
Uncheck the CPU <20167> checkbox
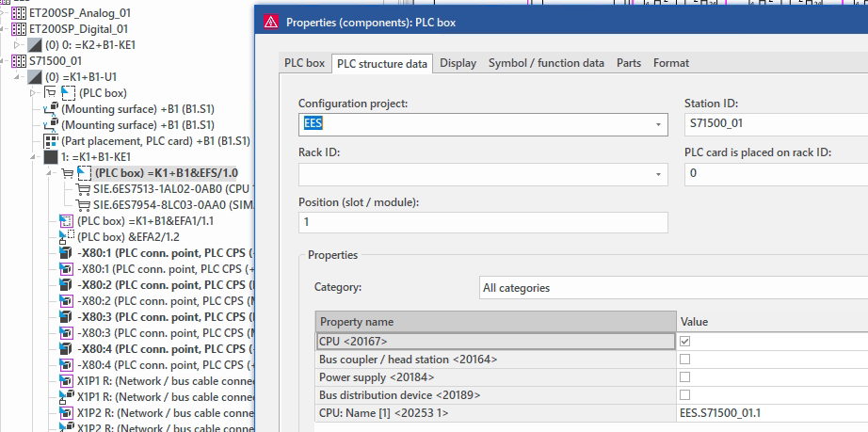point(684,342)
